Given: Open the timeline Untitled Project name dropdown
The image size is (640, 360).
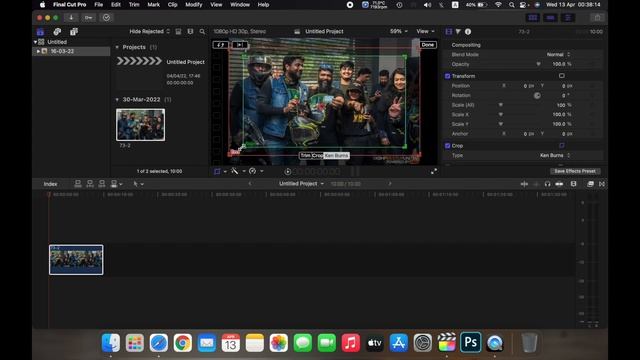Looking at the screenshot, I should (301, 184).
